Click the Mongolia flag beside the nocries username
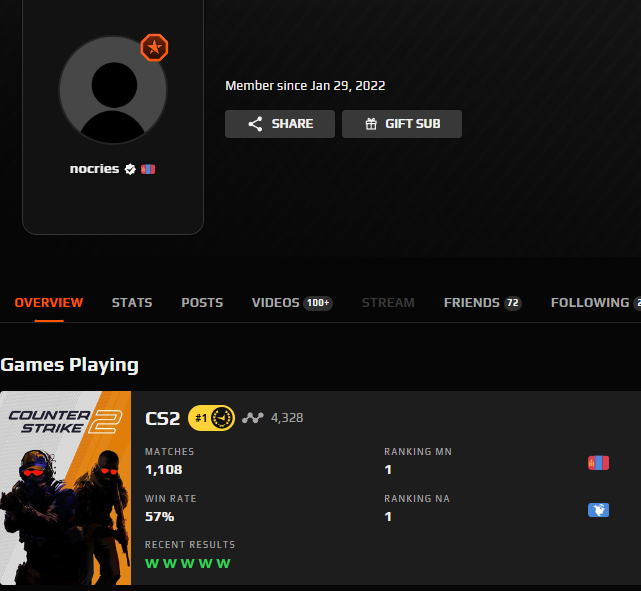This screenshot has width=641, height=591. 148,169
